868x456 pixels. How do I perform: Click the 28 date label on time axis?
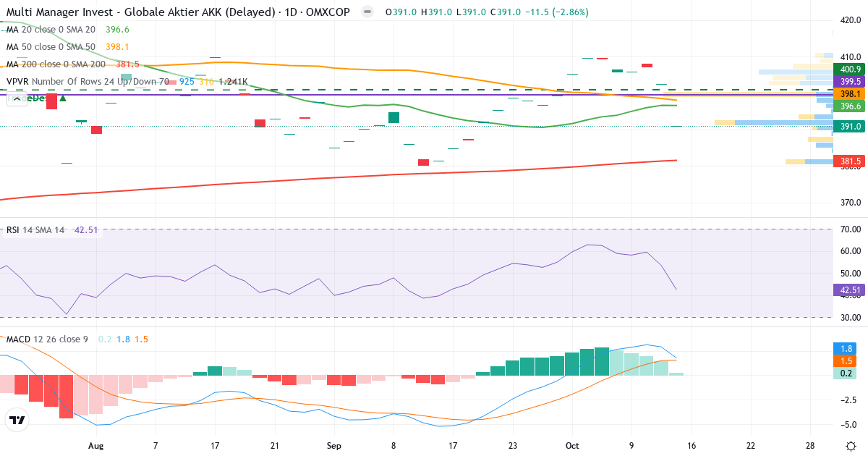(x=810, y=446)
